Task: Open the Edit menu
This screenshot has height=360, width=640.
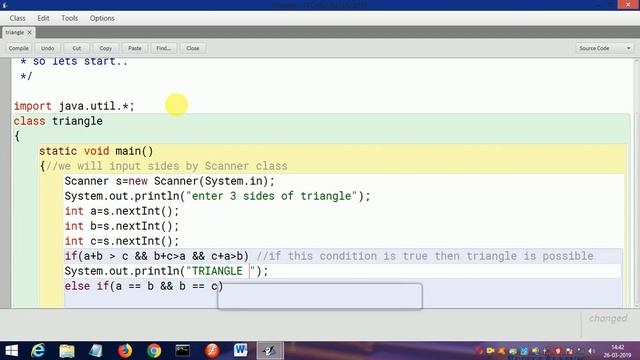Action: [x=43, y=18]
